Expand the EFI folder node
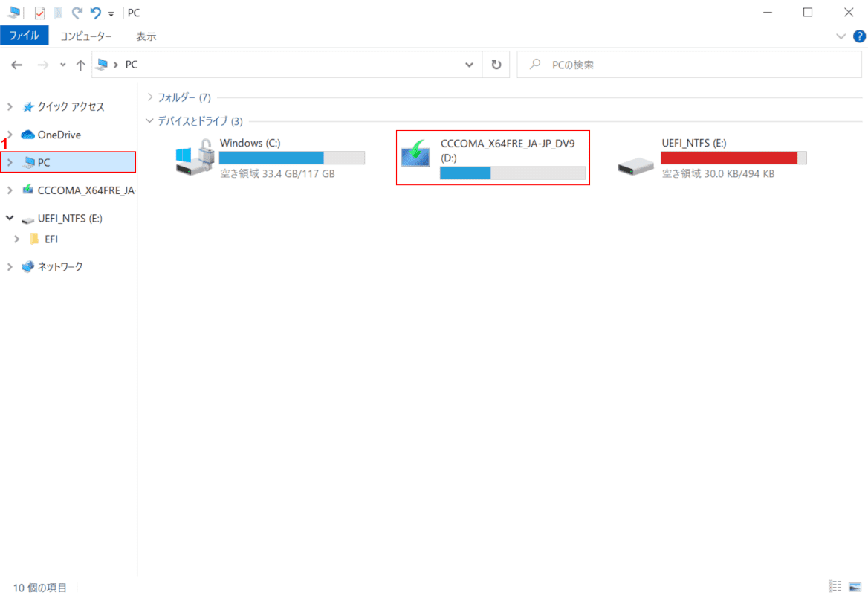868x595 pixels. tap(17, 239)
